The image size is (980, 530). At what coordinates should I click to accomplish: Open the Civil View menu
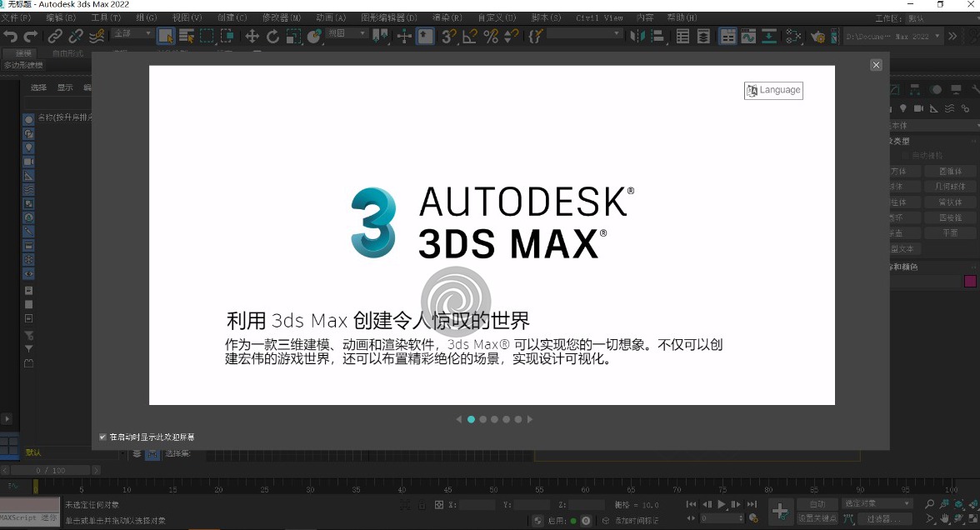599,17
